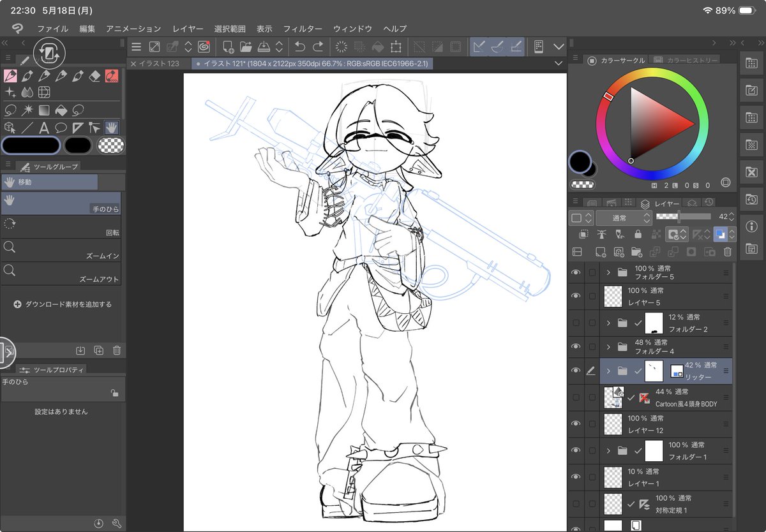Show the Cartoon風4頭身BODY layer
The image size is (766, 532).
576,397
